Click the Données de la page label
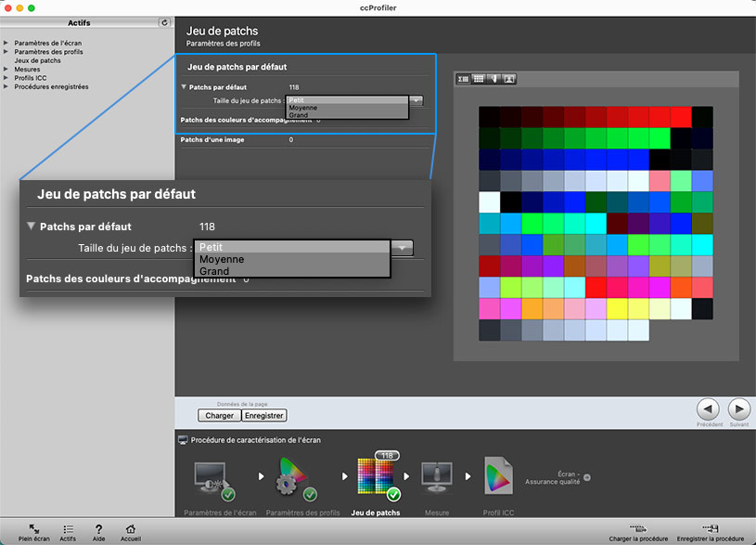 tap(242, 404)
